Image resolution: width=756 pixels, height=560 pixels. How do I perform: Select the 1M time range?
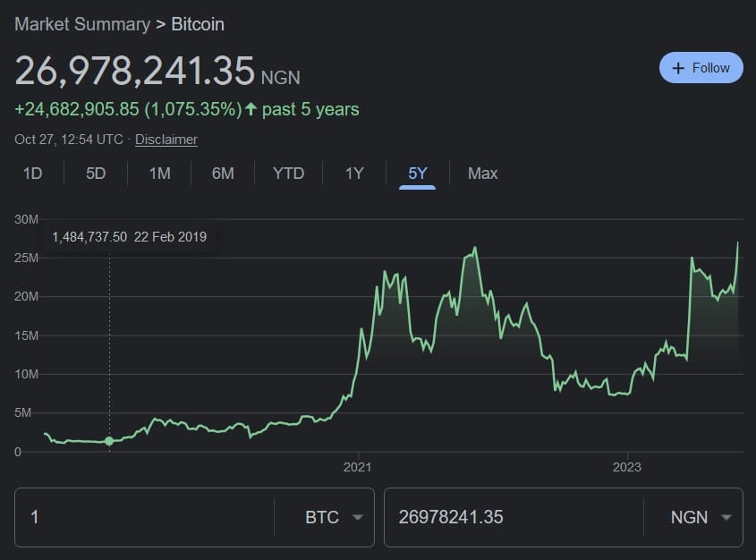158,173
